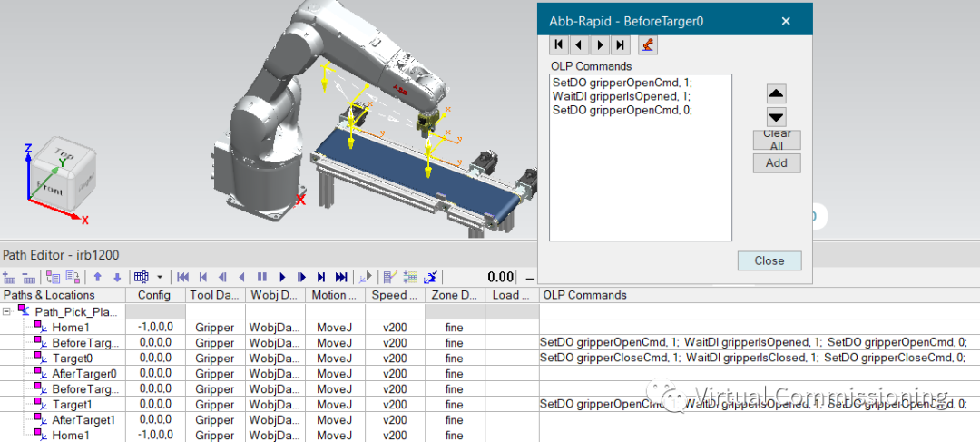Click the path table settings icon with green arrows
The image size is (980, 442).
tap(410, 277)
